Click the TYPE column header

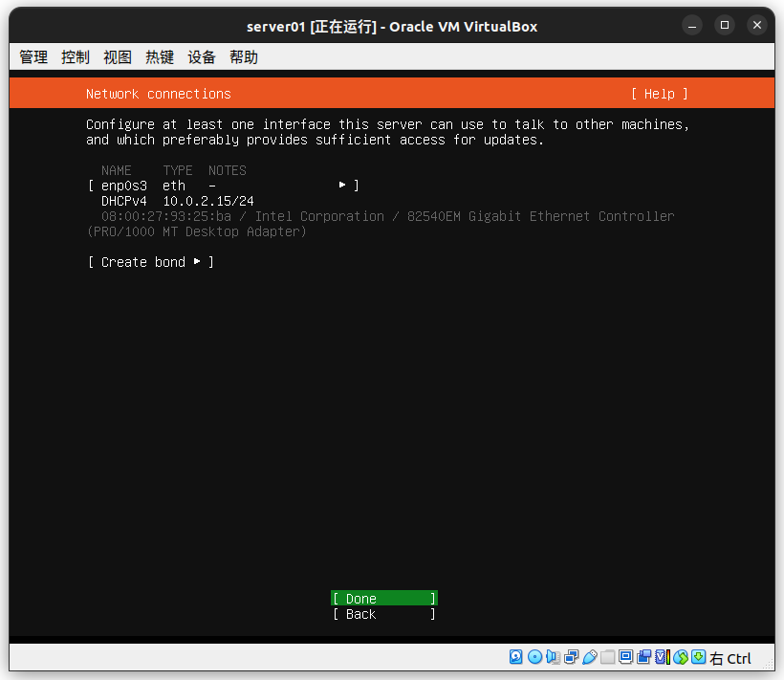click(178, 170)
